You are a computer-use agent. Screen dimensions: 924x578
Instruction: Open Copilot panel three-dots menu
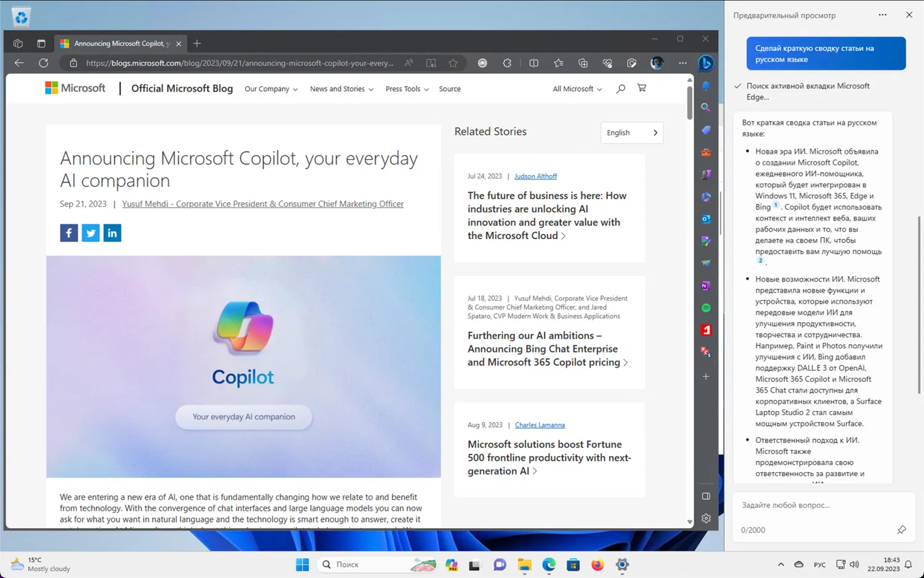pyautogui.click(x=883, y=15)
